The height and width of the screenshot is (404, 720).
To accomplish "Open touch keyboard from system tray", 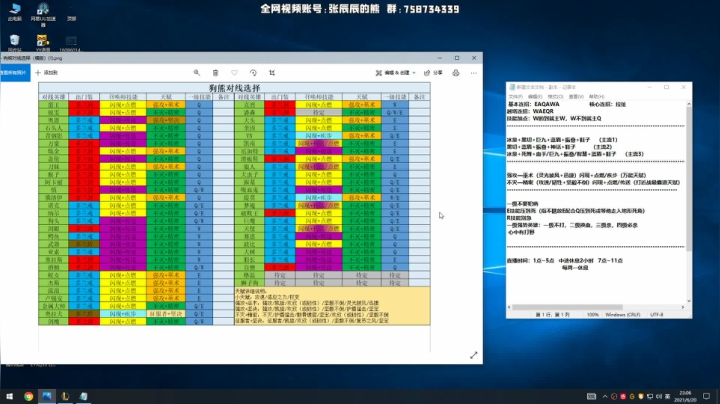I will 591,396.
